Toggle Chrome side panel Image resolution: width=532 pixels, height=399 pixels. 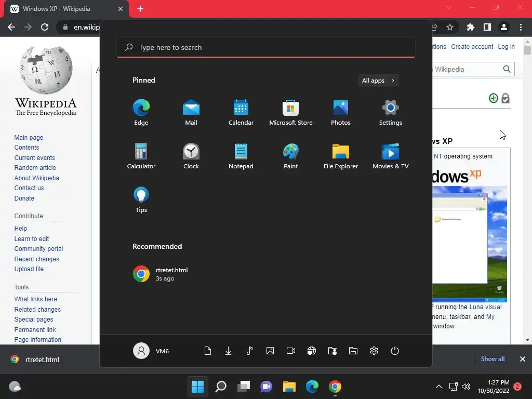(x=487, y=27)
